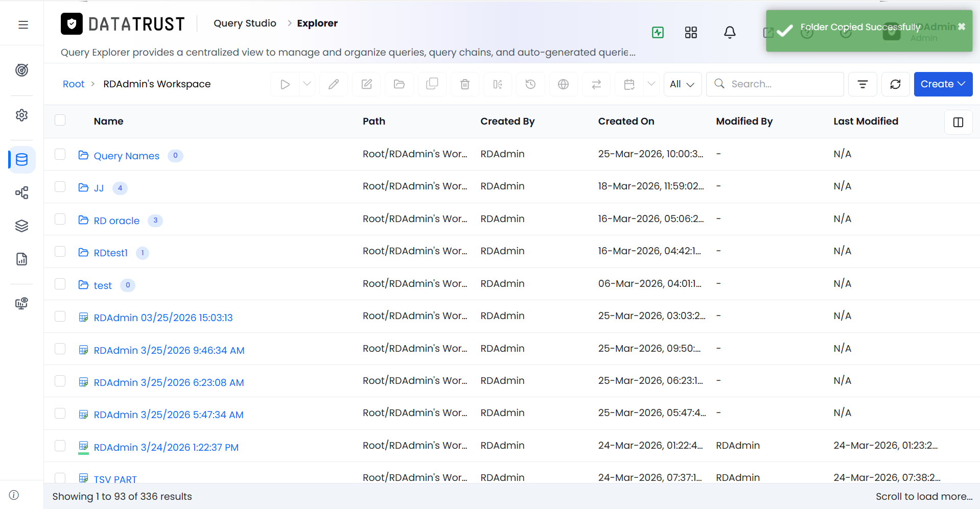Click the copy duplicate icon in toolbar
Viewport: 980px width, 509px height.
click(x=432, y=84)
